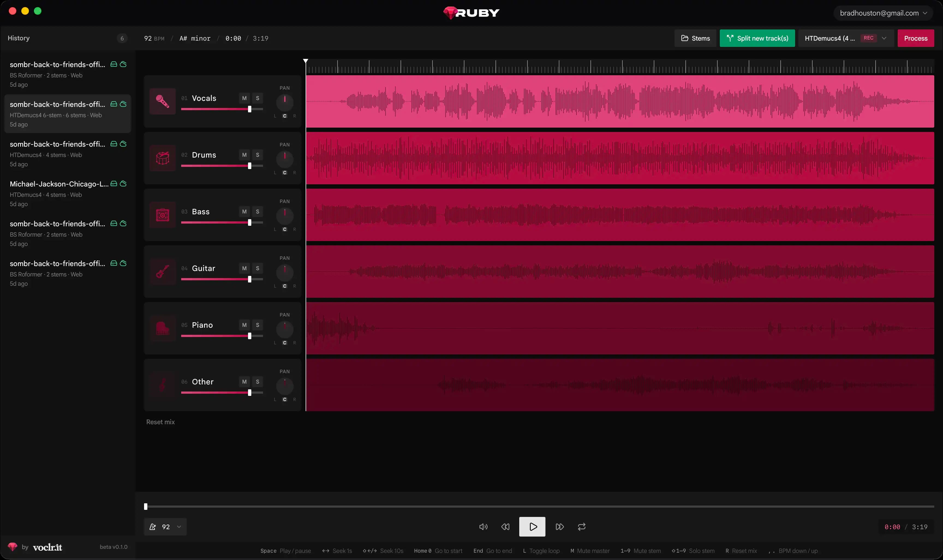Viewport: 943px width, 560px height.
Task: Click the Vocals volume slider
Action: 222,109
